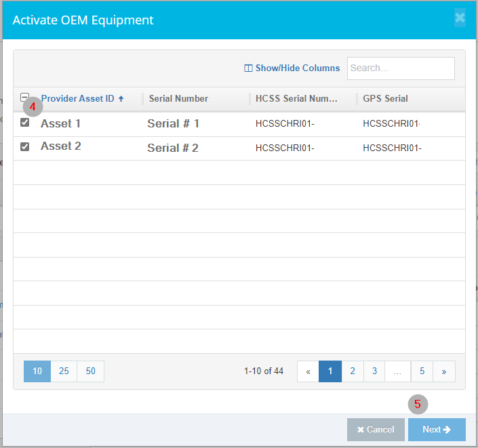
Task: Sort by Serial Number column header
Action: pos(178,98)
